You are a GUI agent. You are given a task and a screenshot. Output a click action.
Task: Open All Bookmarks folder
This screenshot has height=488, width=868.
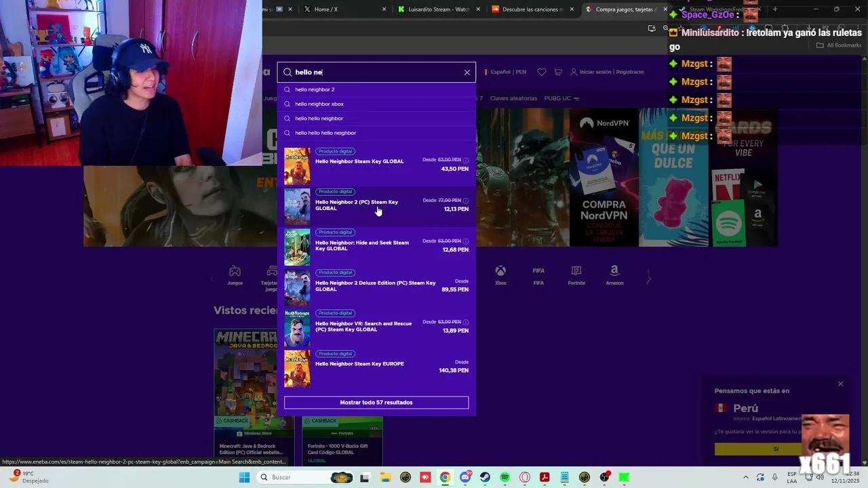point(839,45)
